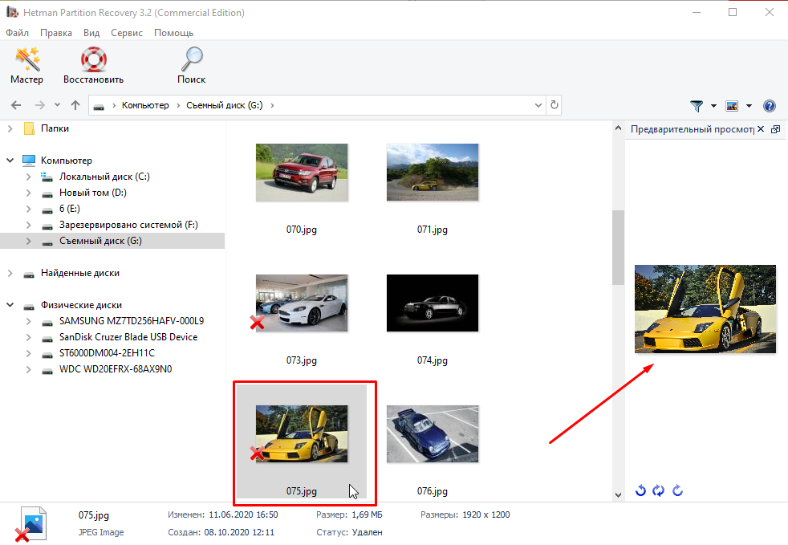The width and height of the screenshot is (788, 545).
Task: Open the Файл menu
Action: (x=17, y=33)
